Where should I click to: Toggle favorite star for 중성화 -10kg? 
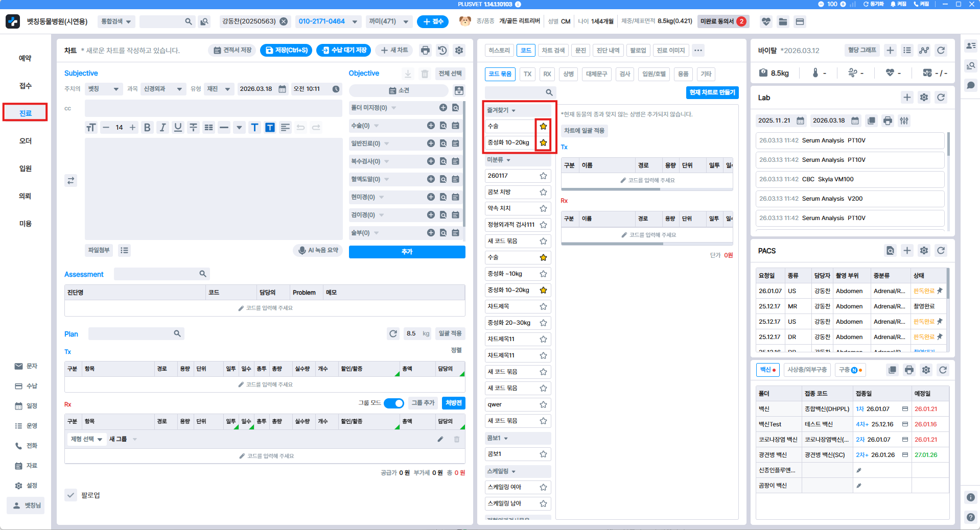(x=543, y=274)
